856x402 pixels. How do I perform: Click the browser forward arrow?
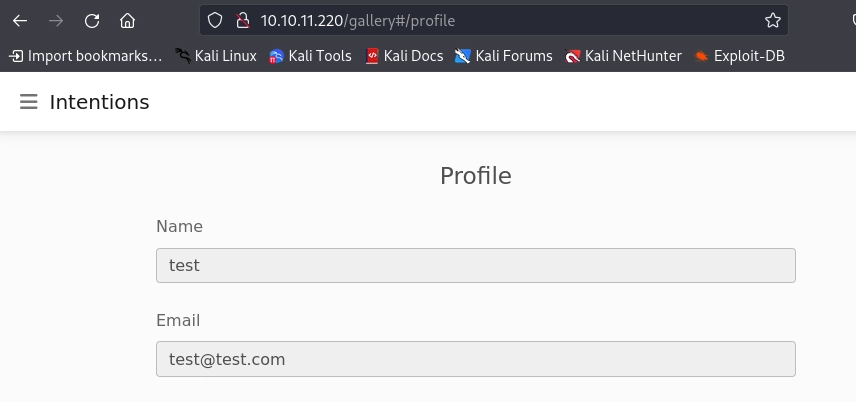coord(56,20)
